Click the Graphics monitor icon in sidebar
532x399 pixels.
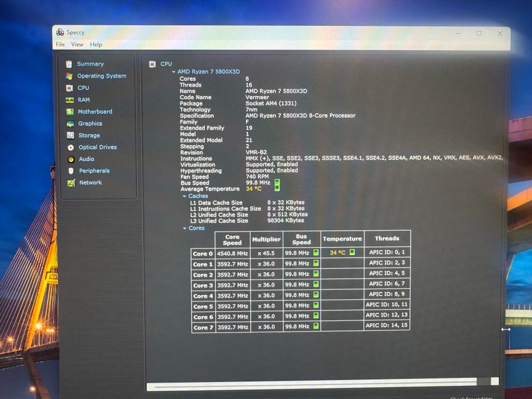tap(70, 124)
